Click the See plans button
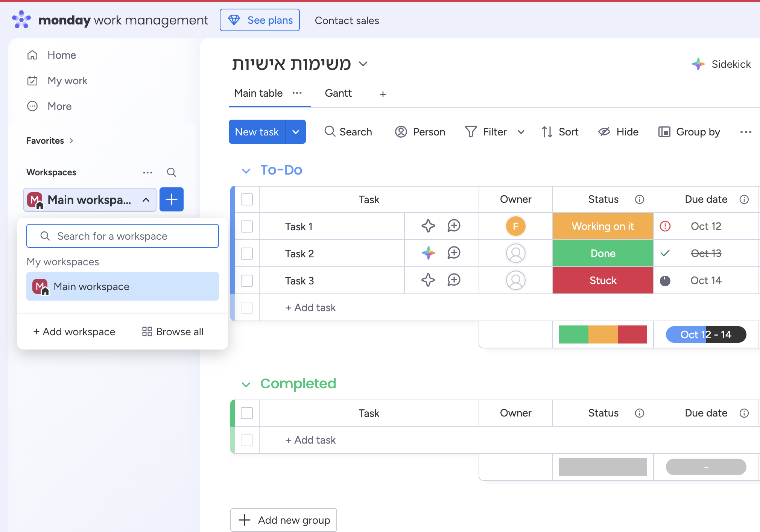Image resolution: width=760 pixels, height=532 pixels. tap(260, 20)
